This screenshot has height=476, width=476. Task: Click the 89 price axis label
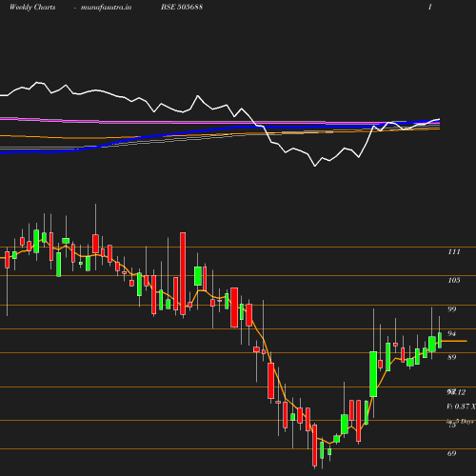click(451, 357)
